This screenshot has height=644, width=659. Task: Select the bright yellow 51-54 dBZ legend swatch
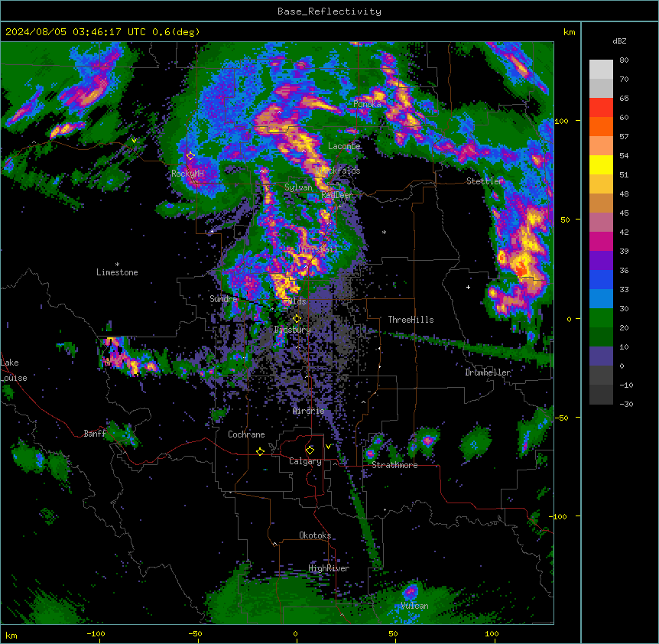601,164
